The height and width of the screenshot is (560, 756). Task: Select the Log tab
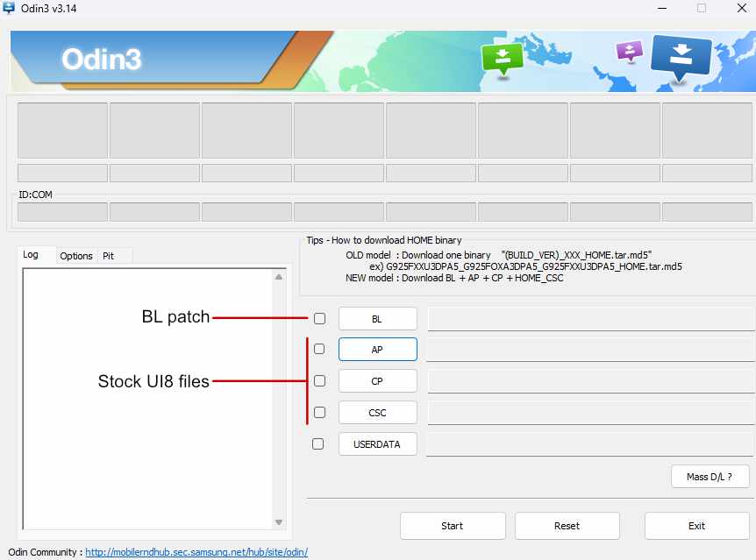pyautogui.click(x=33, y=254)
